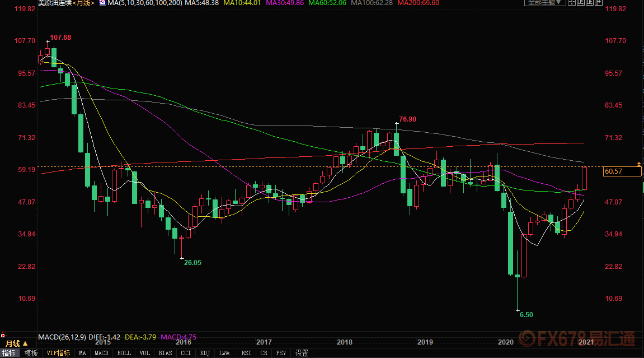Switch to the KDJ indicator

[x=205, y=353]
